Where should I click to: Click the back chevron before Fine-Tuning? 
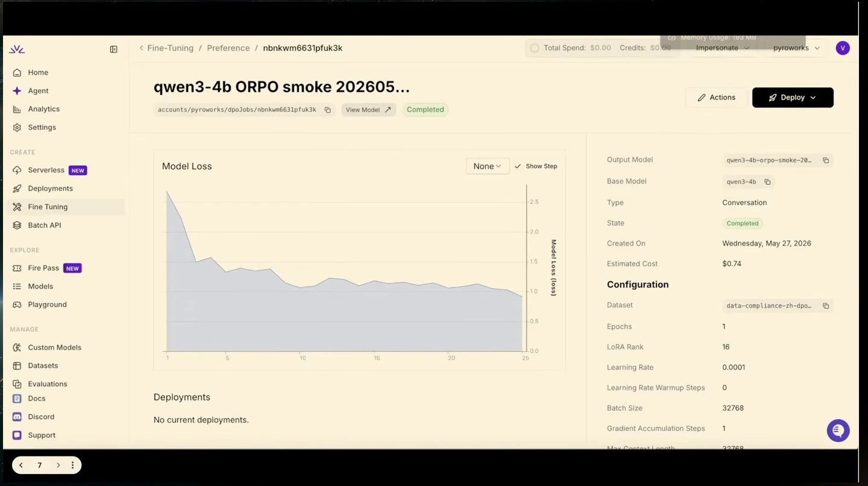pyautogui.click(x=141, y=48)
